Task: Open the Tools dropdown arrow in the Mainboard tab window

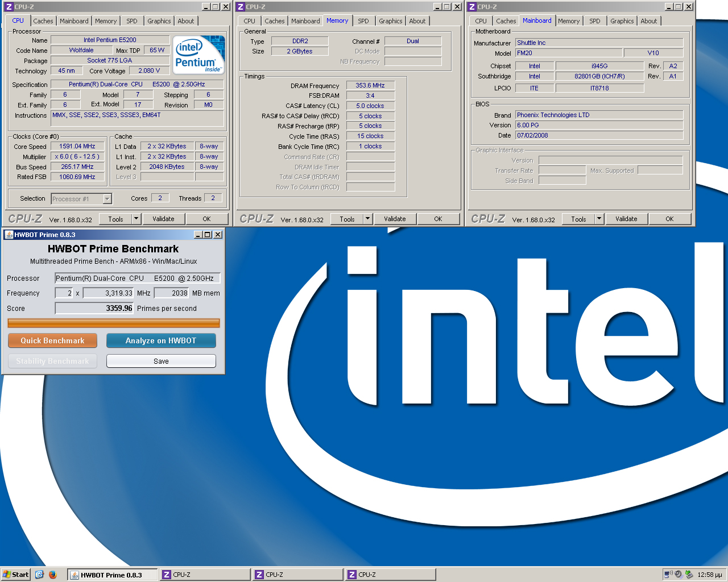Action: click(599, 219)
